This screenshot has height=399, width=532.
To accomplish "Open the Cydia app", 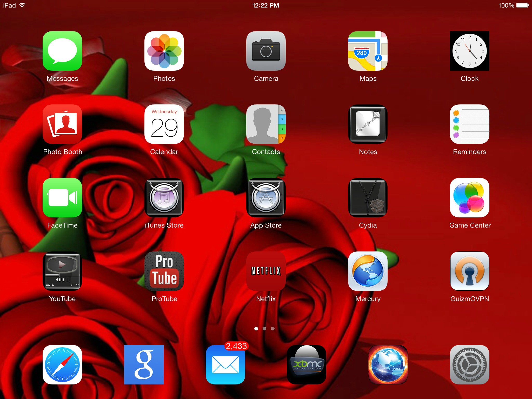I will tap(368, 198).
